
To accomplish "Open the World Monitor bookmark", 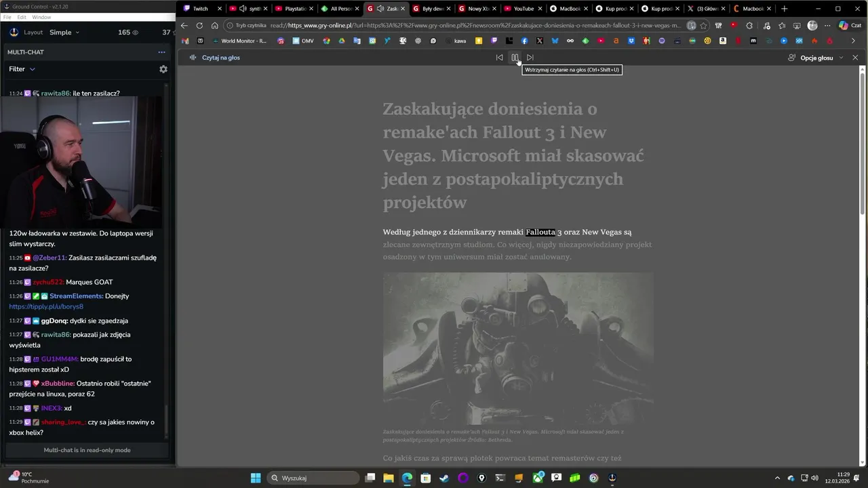I will coord(239,41).
